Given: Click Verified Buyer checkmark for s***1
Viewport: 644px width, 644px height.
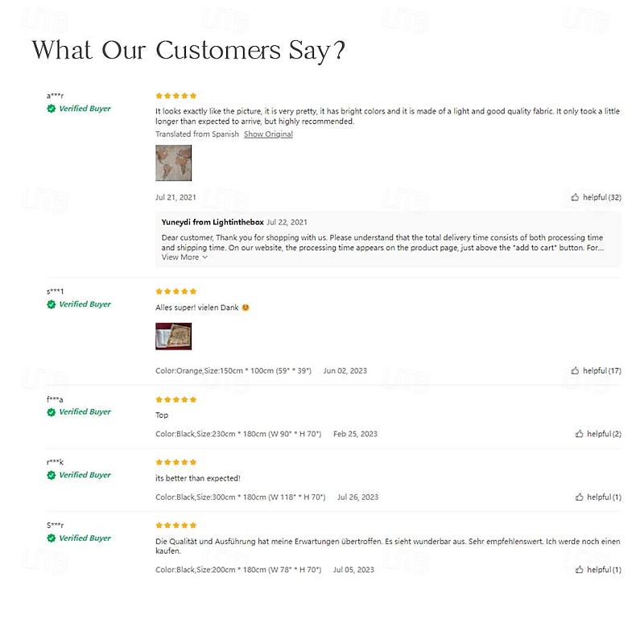Looking at the screenshot, I should (x=52, y=304).
